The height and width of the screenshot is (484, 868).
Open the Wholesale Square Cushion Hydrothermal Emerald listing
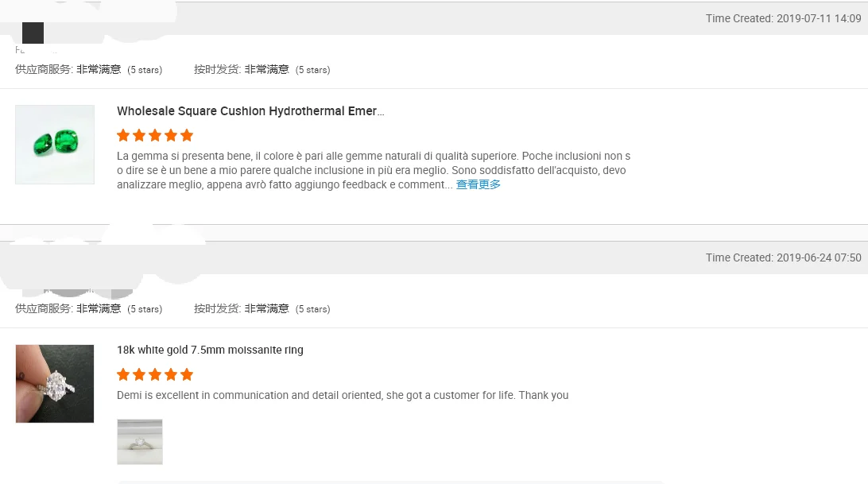tap(250, 111)
